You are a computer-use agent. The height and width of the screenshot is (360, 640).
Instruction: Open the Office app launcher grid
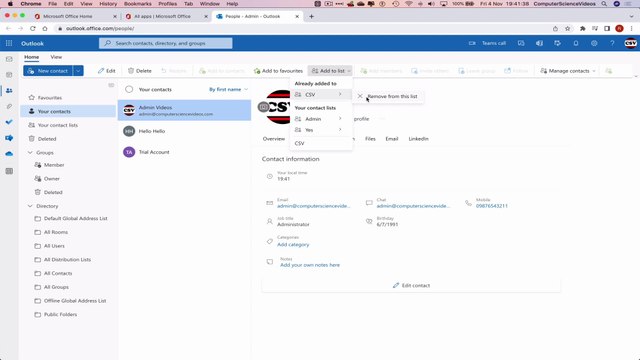9,43
